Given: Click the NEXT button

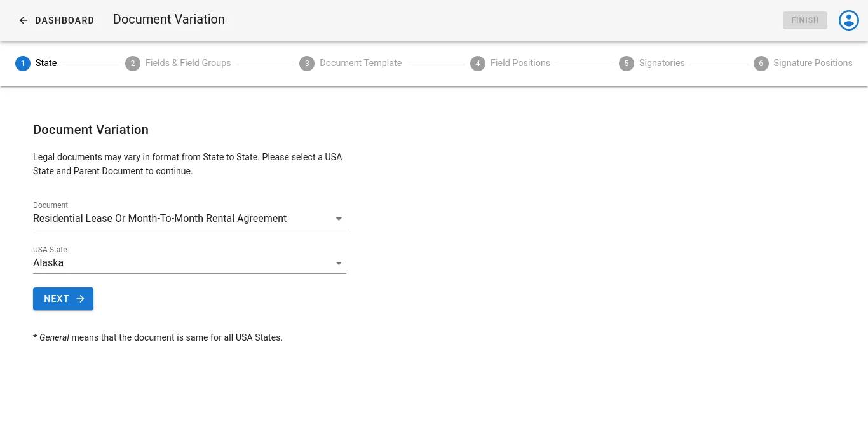Looking at the screenshot, I should click(63, 299).
